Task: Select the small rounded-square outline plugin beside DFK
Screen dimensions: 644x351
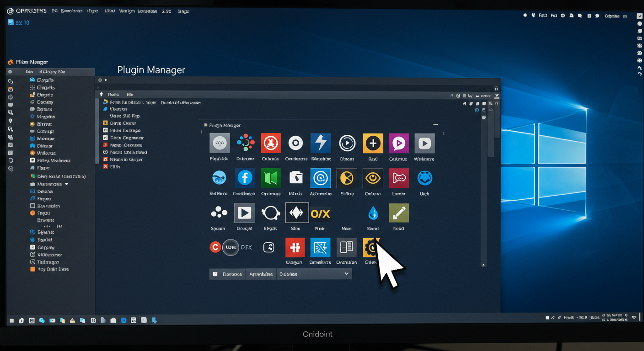Action: point(269,247)
